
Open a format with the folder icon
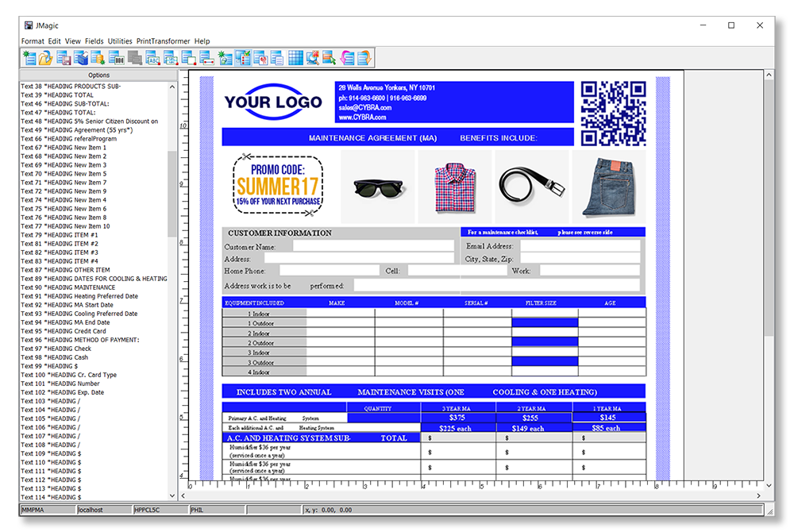[46, 59]
